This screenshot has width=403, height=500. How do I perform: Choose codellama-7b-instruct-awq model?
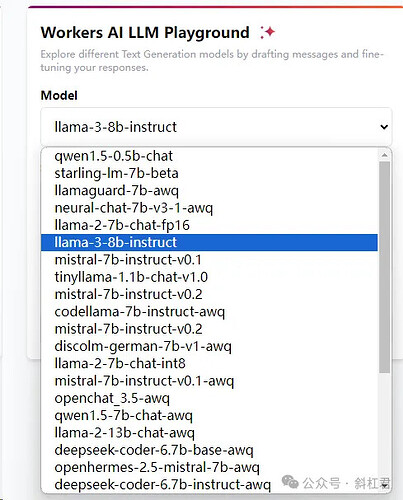tap(210, 312)
